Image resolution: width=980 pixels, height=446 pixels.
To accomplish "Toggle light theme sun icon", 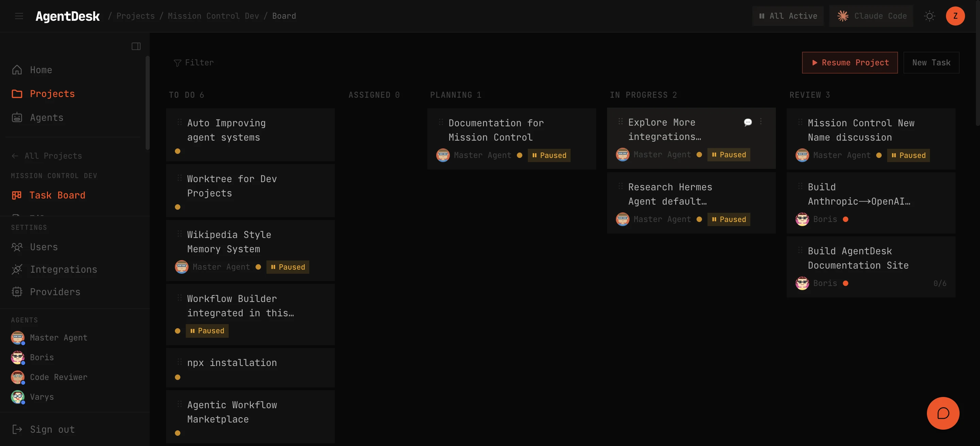I will [929, 16].
